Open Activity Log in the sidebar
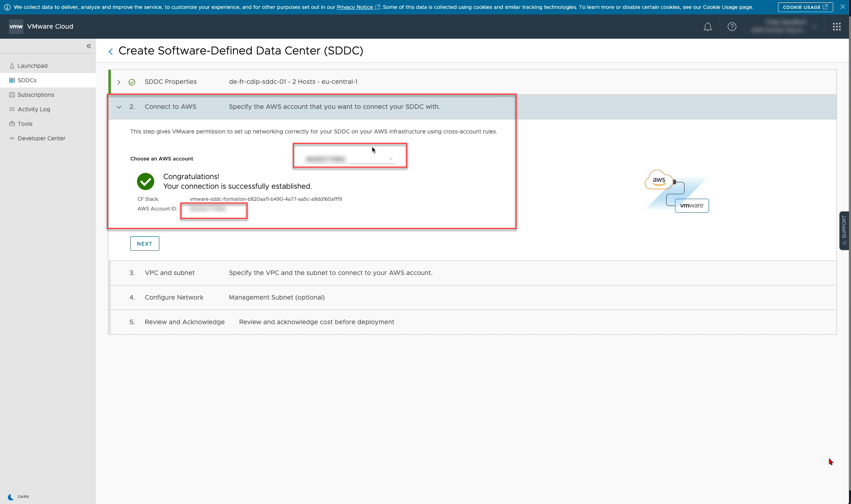 [48, 109]
